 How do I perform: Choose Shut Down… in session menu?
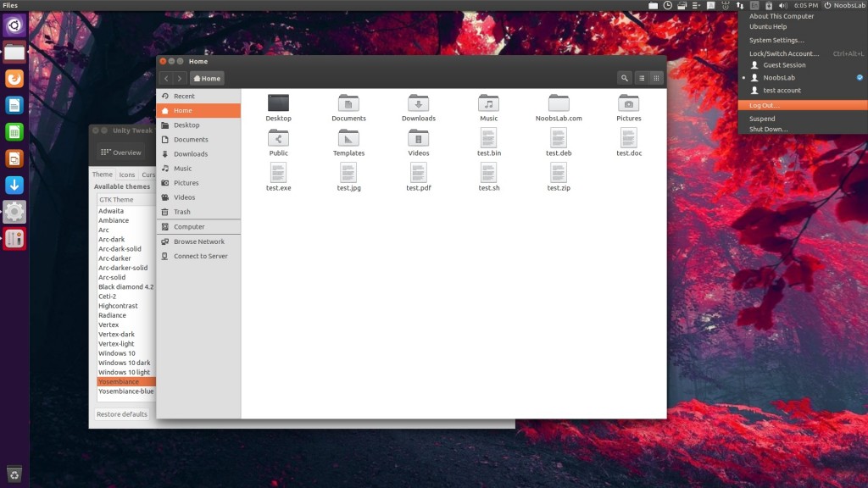click(803, 130)
